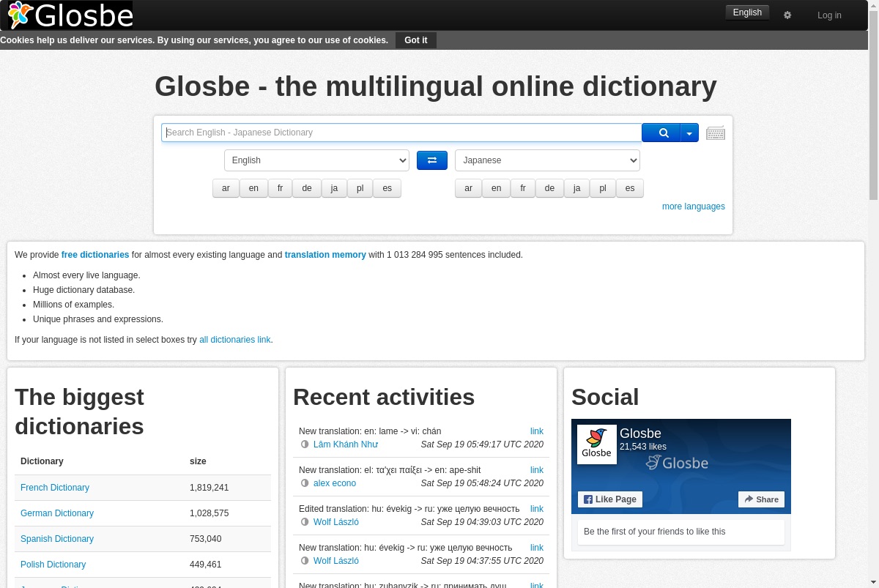Open more languages link
Image resolution: width=879 pixels, height=588 pixels.
pos(693,206)
